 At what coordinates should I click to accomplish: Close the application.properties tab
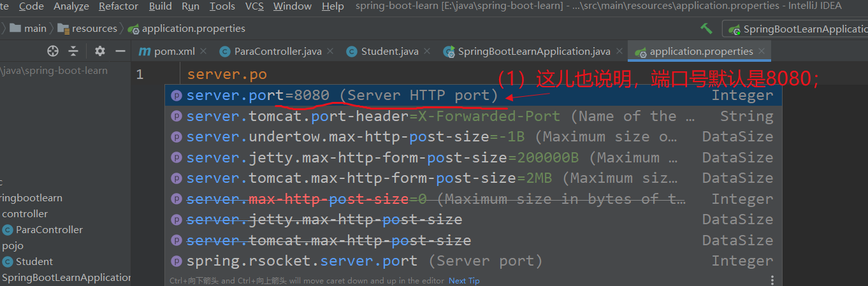click(x=762, y=52)
